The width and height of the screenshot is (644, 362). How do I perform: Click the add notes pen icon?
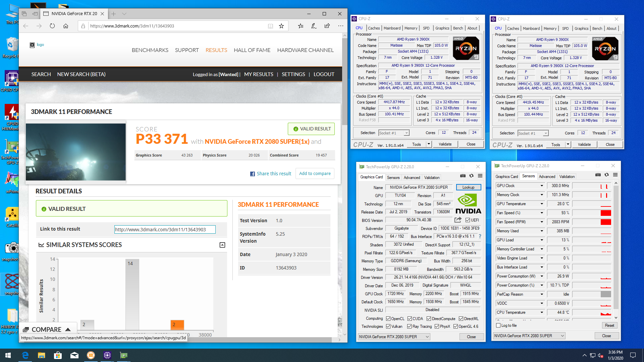[x=314, y=26]
